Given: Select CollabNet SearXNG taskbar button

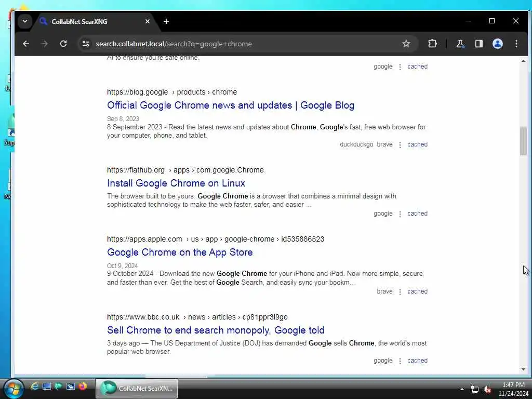Looking at the screenshot, I should tap(137, 388).
